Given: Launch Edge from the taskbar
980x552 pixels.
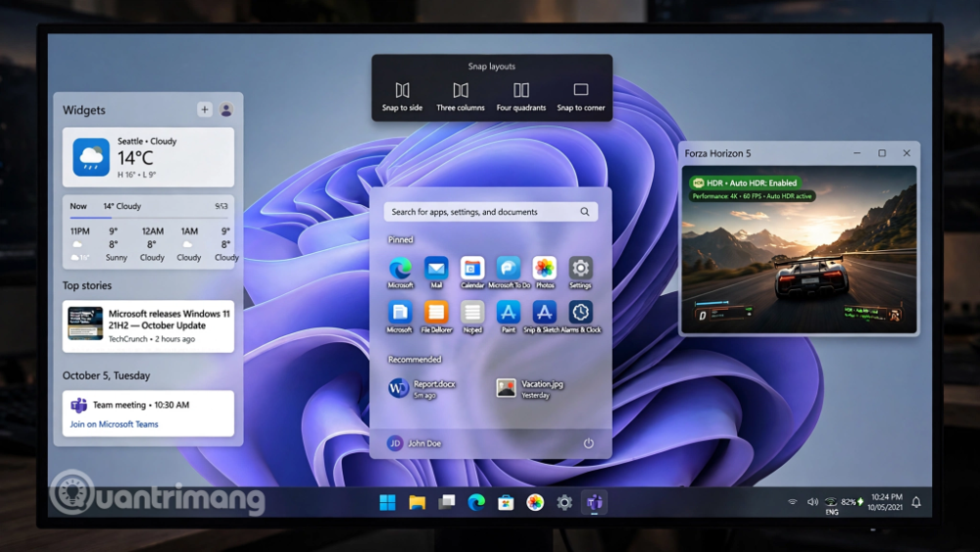Looking at the screenshot, I should pyautogui.click(x=476, y=502).
